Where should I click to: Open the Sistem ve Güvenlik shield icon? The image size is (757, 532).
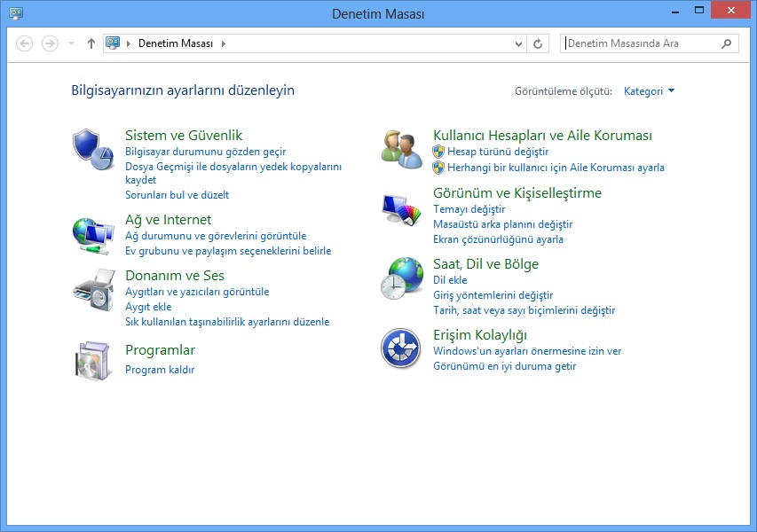(x=93, y=149)
